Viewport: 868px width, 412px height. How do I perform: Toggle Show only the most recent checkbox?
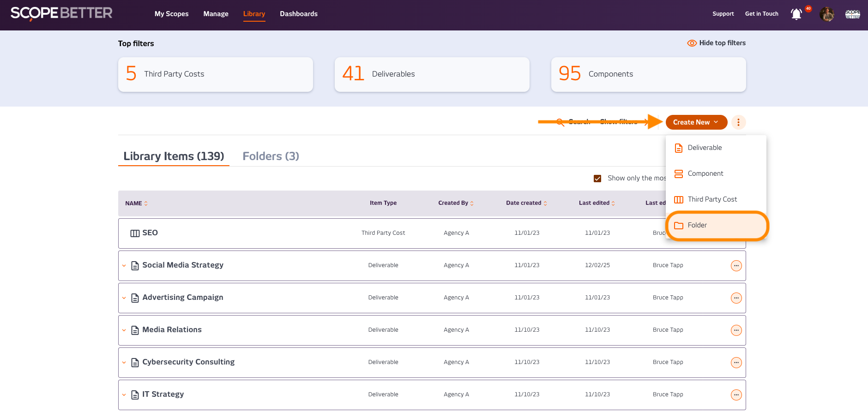coord(597,179)
